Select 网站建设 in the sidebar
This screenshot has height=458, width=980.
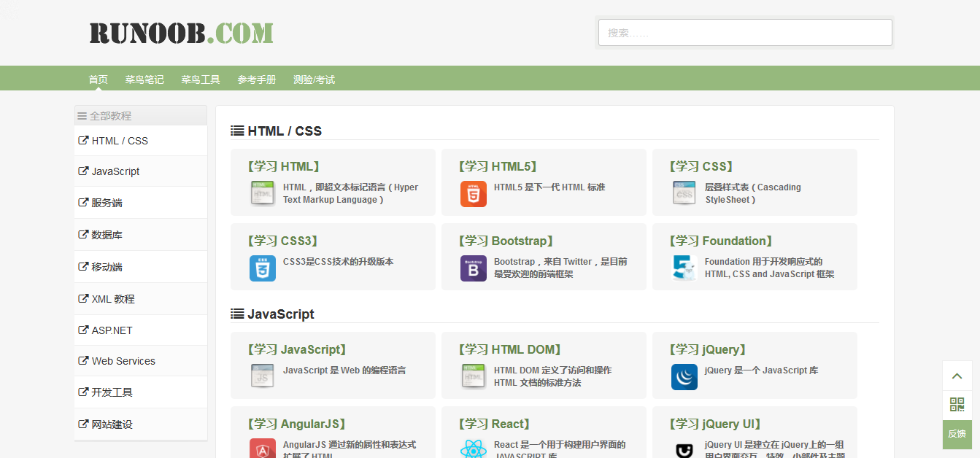point(141,424)
